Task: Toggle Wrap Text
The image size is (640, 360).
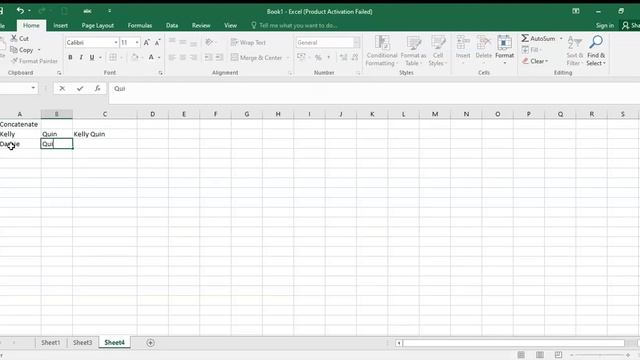Action: [248, 42]
